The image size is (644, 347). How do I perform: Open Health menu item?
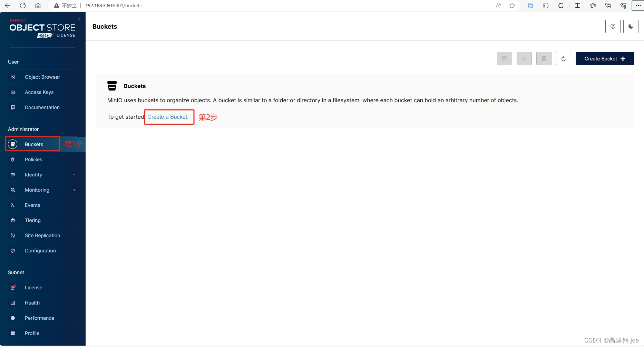42,303
